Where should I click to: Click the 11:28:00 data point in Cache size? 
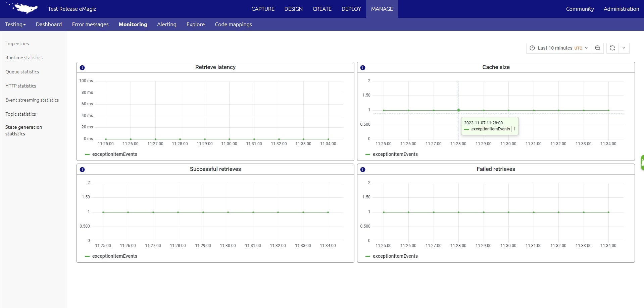[458, 110]
